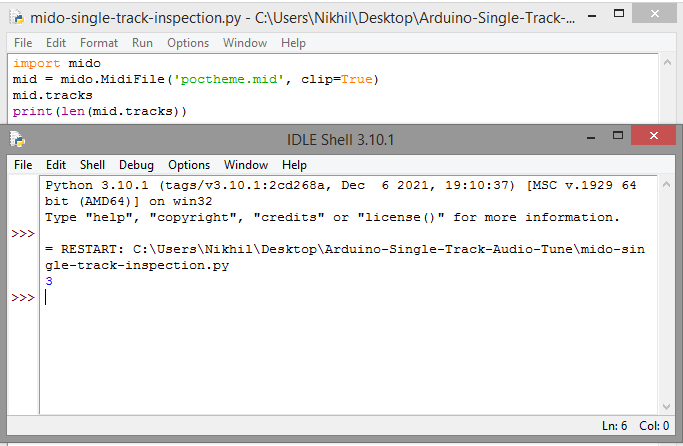The width and height of the screenshot is (683, 446).
Task: Open the editor window's File menu
Action: click(23, 43)
